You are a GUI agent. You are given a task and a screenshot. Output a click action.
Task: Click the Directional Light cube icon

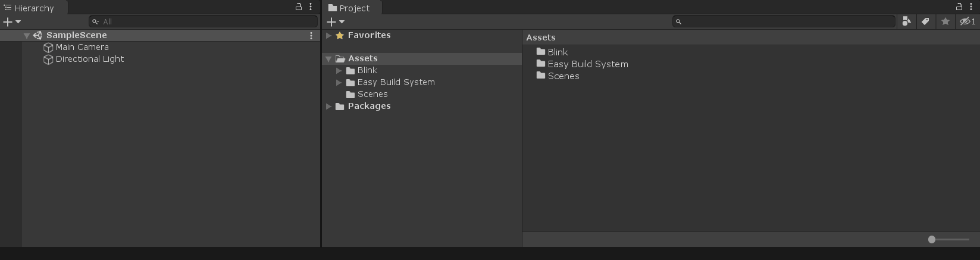pyautogui.click(x=48, y=59)
